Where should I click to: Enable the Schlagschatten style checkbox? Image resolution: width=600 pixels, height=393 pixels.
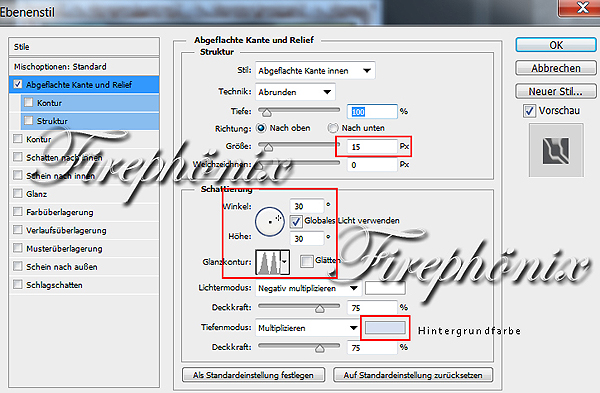coord(18,285)
